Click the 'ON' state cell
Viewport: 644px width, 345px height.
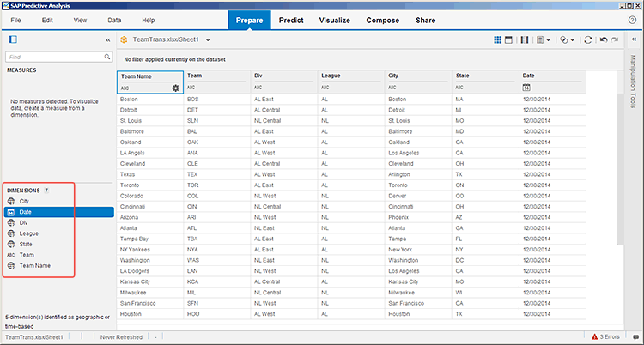tap(485, 185)
